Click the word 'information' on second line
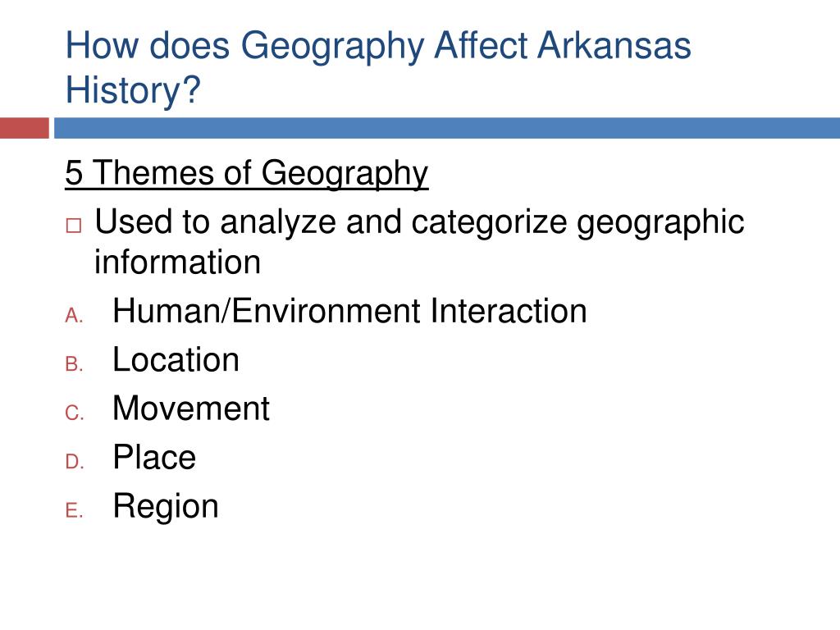 (177, 262)
